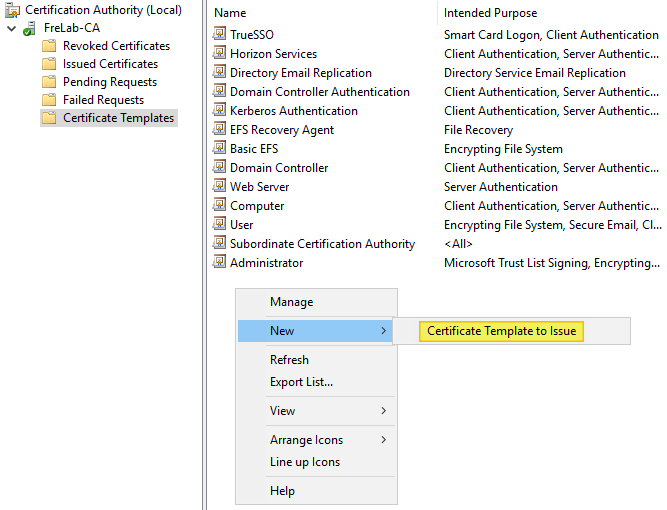Collapse the FreLab-CA tree node
The width and height of the screenshot is (667, 510).
(x=11, y=28)
